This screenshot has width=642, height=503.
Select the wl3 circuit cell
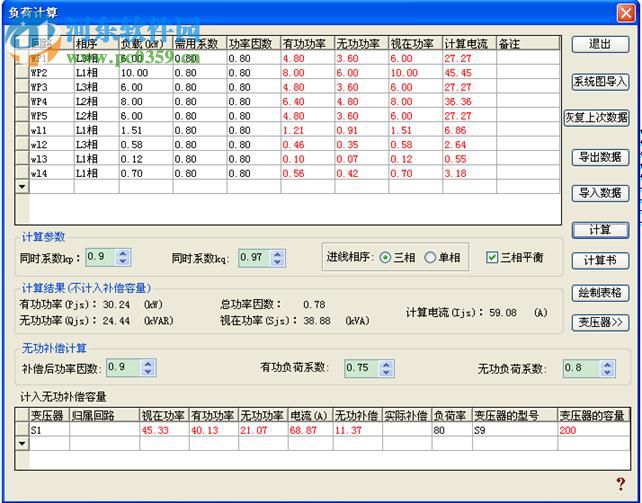point(52,159)
